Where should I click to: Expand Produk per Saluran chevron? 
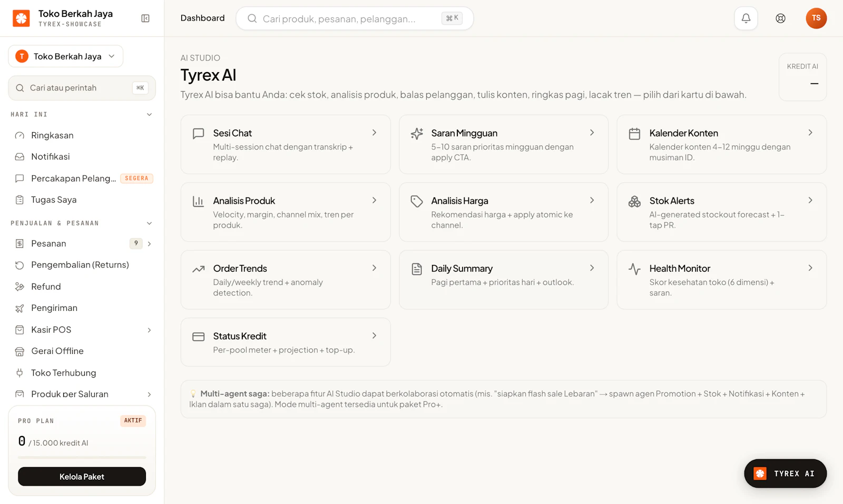pos(149,394)
